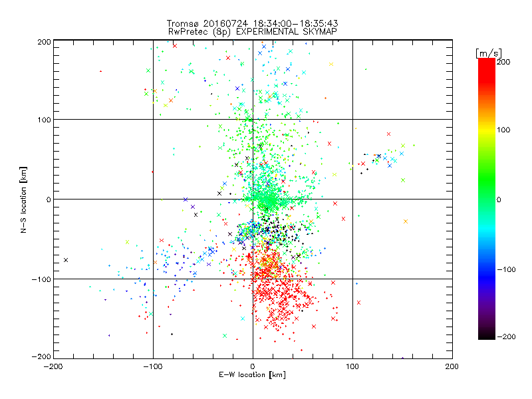532x399 pixels.
Task: Click the yellow X marker near the top right
Action: pyautogui.click(x=331, y=64)
